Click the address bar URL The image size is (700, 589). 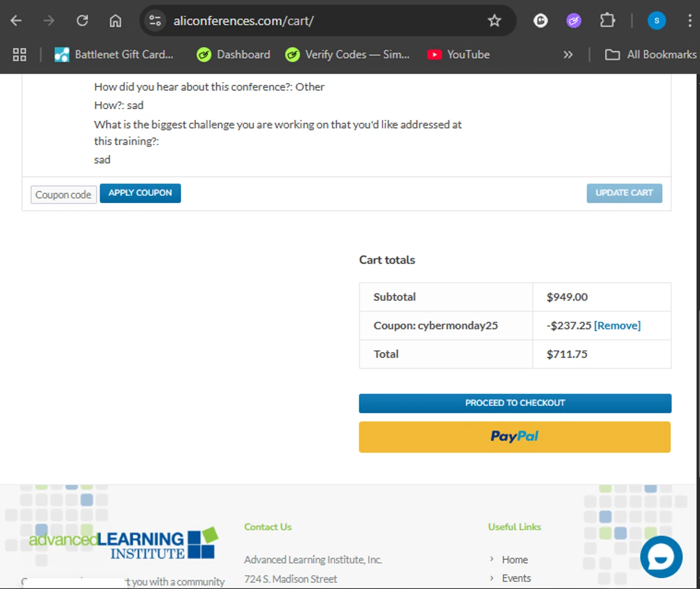(244, 21)
